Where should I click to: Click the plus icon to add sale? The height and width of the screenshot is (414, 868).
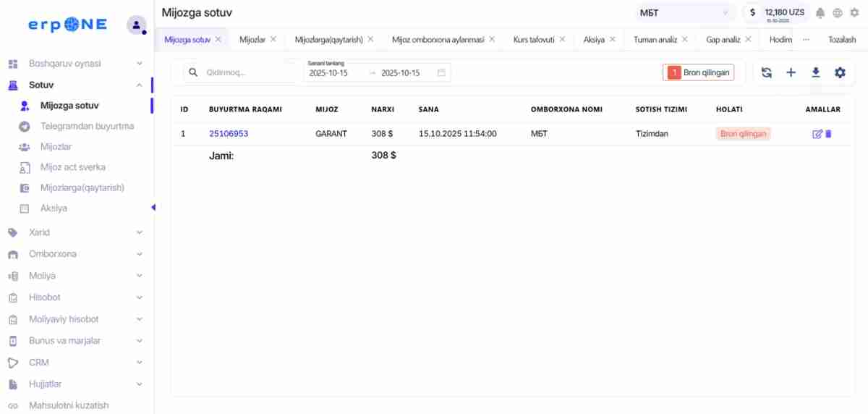click(x=791, y=72)
